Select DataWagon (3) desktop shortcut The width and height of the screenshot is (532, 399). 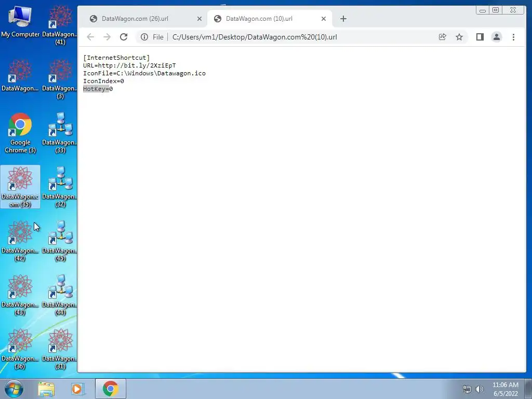click(60, 79)
